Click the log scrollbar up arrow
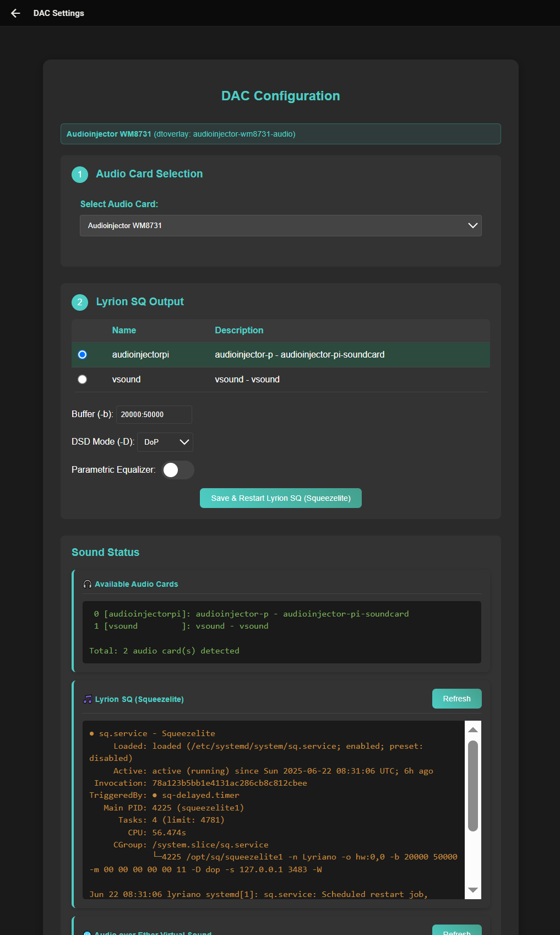The width and height of the screenshot is (560, 935). pos(473,729)
